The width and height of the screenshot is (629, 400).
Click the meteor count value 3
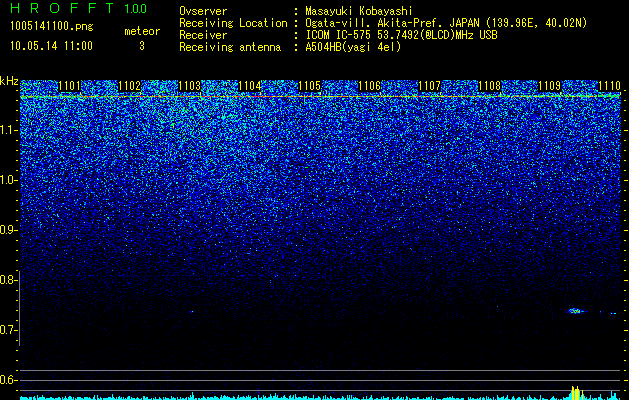click(x=142, y=46)
